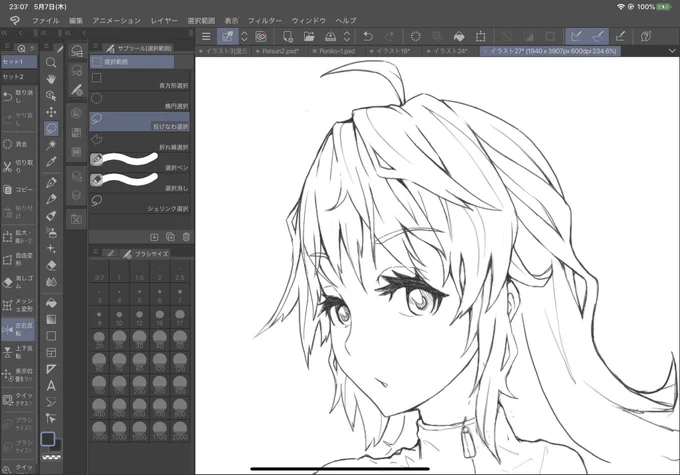The image size is (680, 475).
Task: Open the Quick Access palette menu icon
Action: [7, 46]
